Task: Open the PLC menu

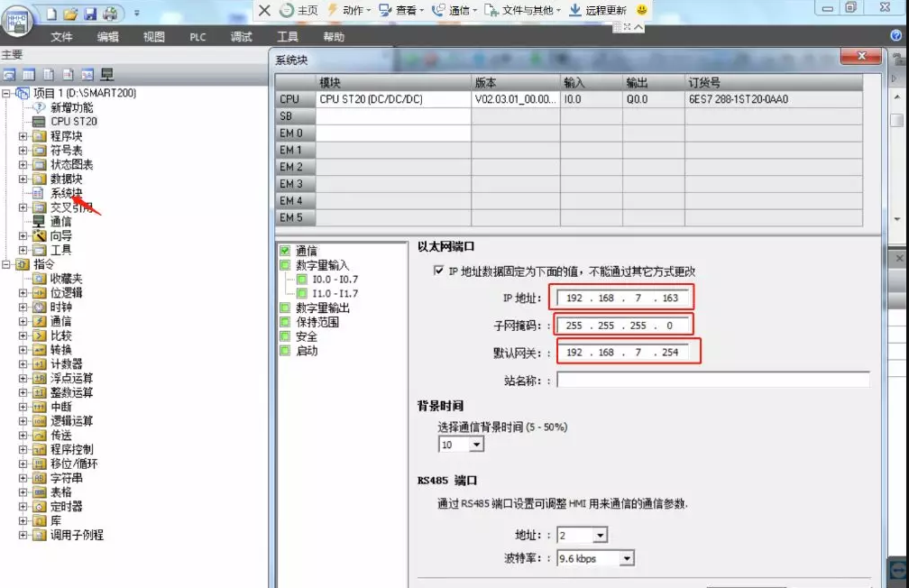Action: coord(197,37)
